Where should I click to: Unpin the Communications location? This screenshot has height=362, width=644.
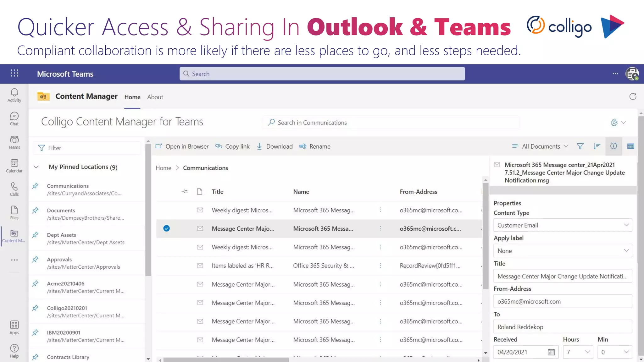click(x=35, y=186)
